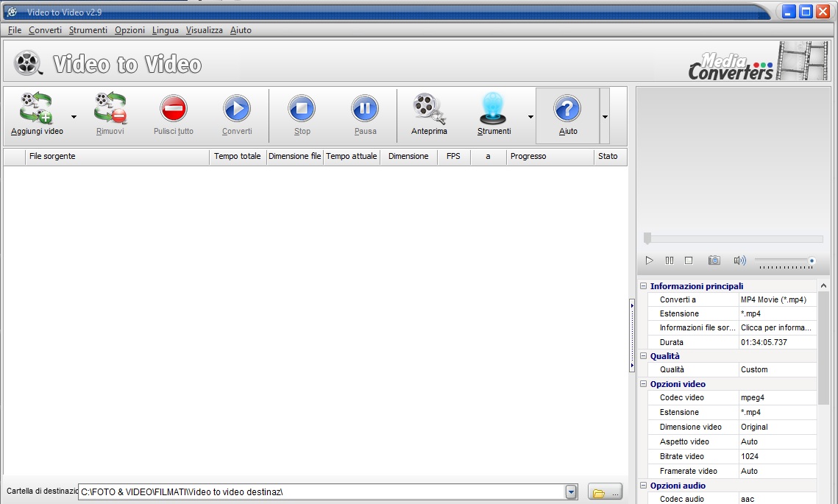838x504 pixels.
Task: Click the browse destination folder button
Action: (x=606, y=492)
